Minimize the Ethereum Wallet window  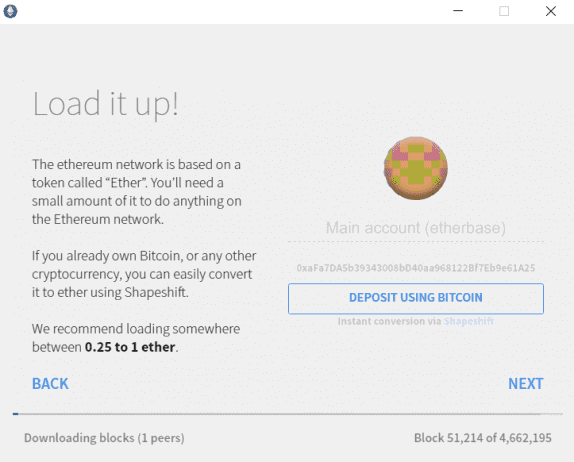pos(458,11)
